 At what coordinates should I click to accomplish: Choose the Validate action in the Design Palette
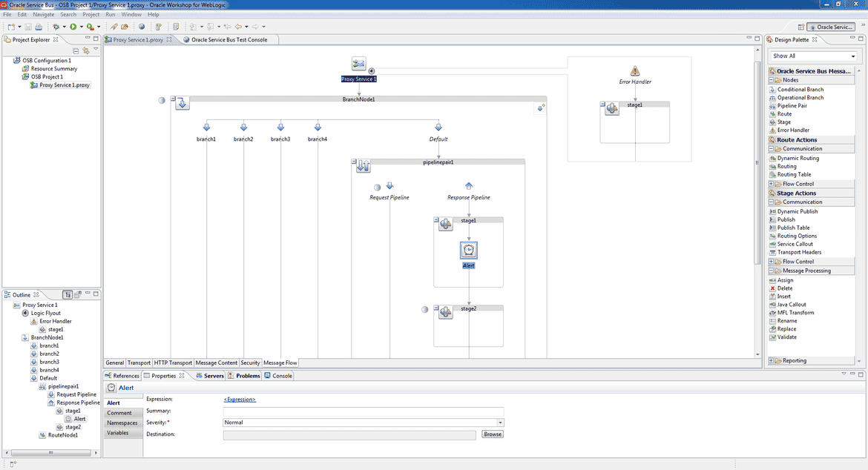point(786,337)
